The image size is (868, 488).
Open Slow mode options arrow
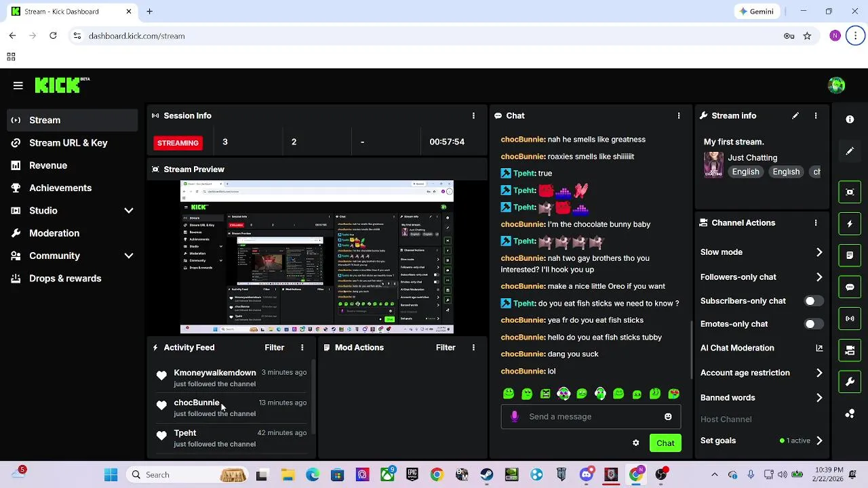coord(819,252)
